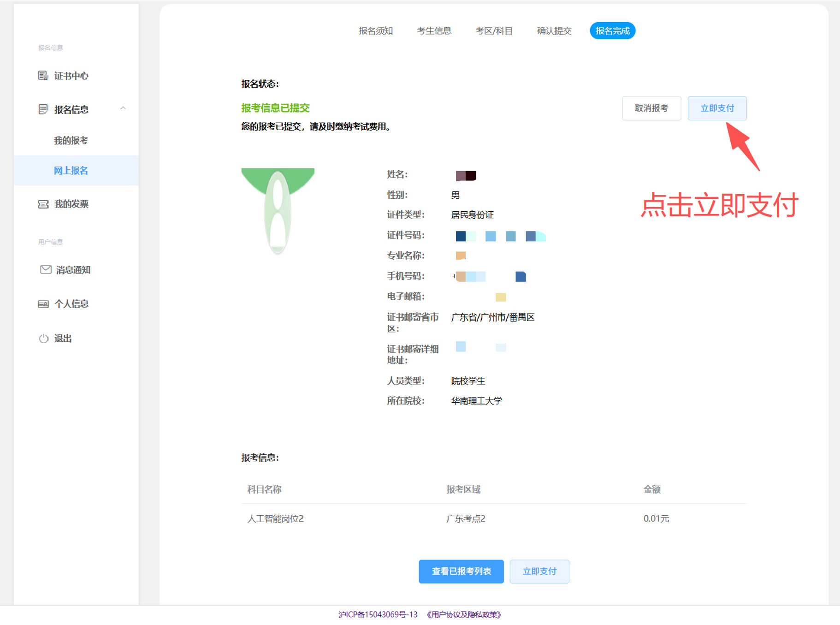Click the 我的发票 invoice icon
Image resolution: width=840 pixels, height=625 pixels.
tap(43, 204)
